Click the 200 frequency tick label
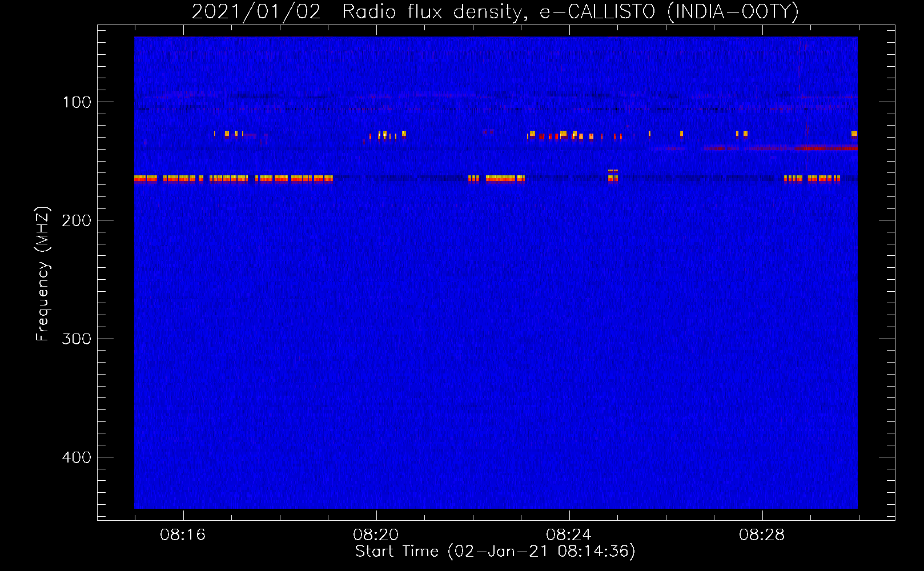Screen dimensions: 924x571 tap(77, 220)
